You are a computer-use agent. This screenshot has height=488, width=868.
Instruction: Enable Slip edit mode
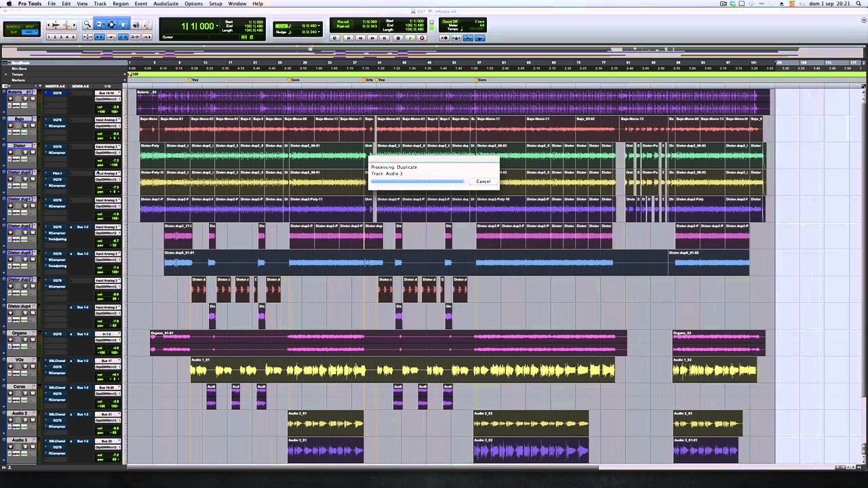click(x=13, y=32)
